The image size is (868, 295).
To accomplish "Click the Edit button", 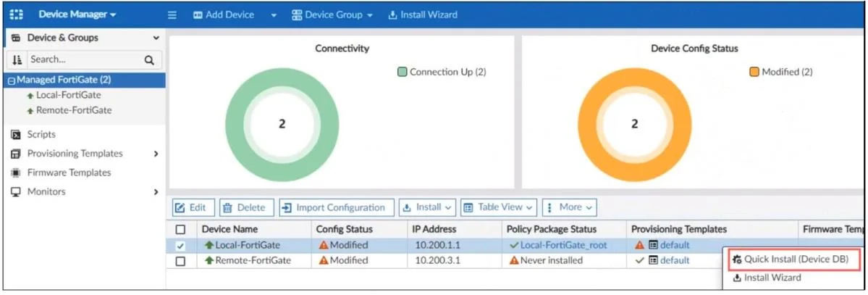I will (192, 207).
